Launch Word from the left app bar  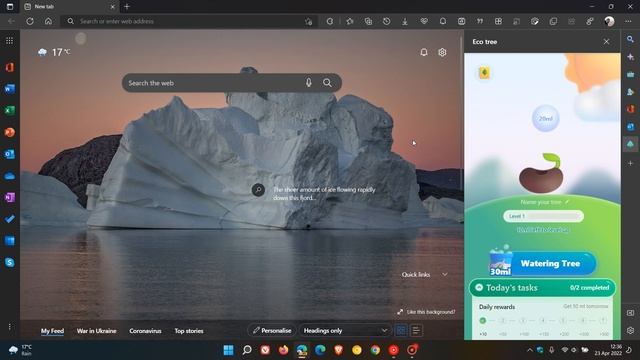coord(10,89)
